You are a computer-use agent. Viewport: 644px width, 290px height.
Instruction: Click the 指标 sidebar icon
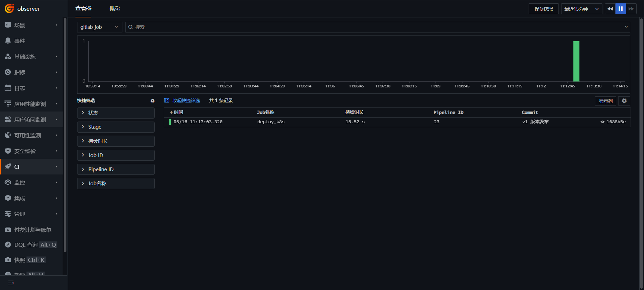tap(8, 72)
